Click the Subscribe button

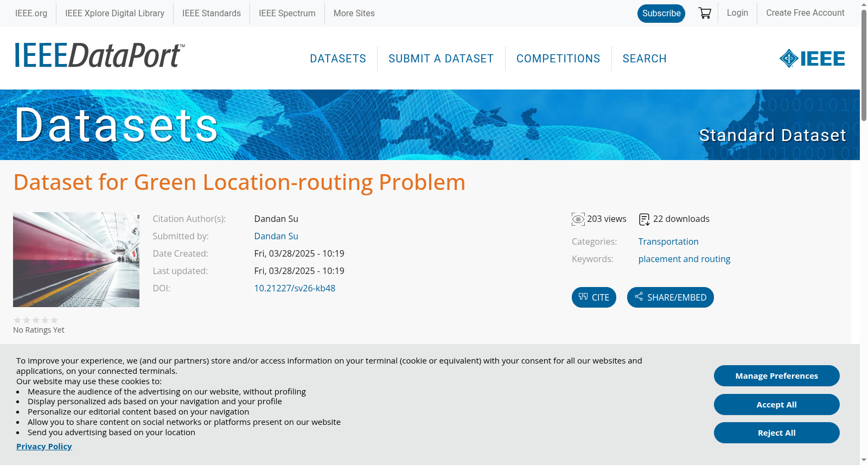pos(661,14)
